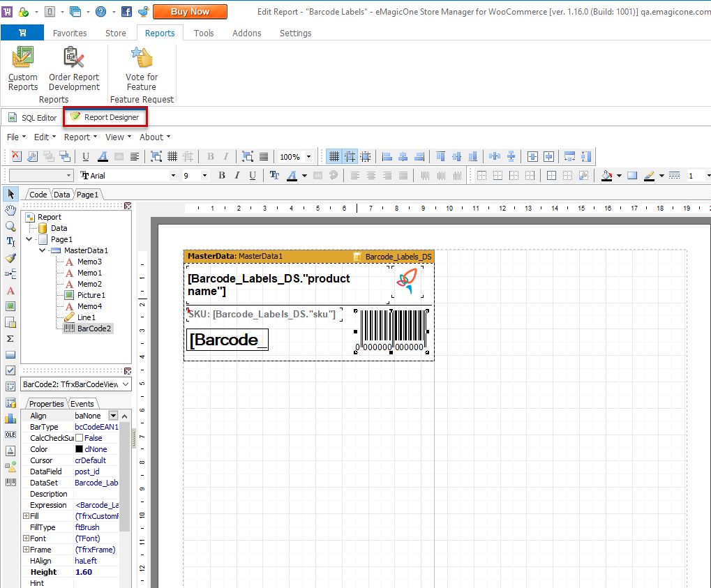Expand the Font property node
Screen dimensions: 711x588
tap(26, 538)
